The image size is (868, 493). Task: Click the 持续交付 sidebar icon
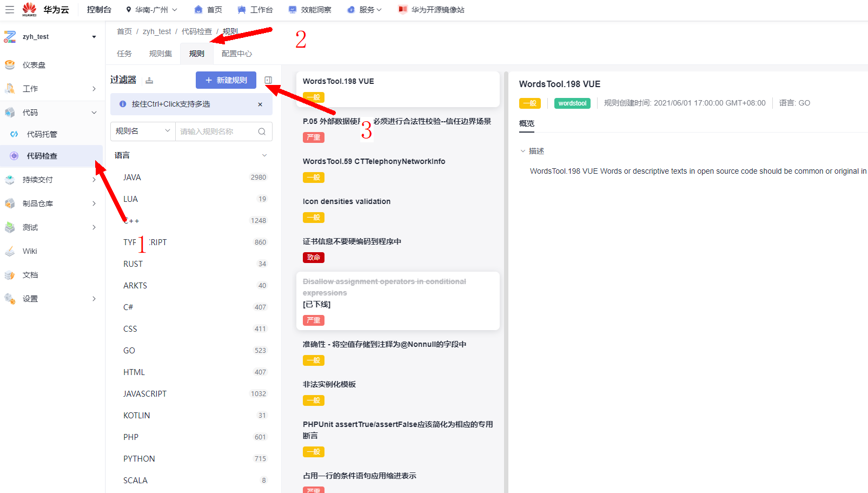10,180
